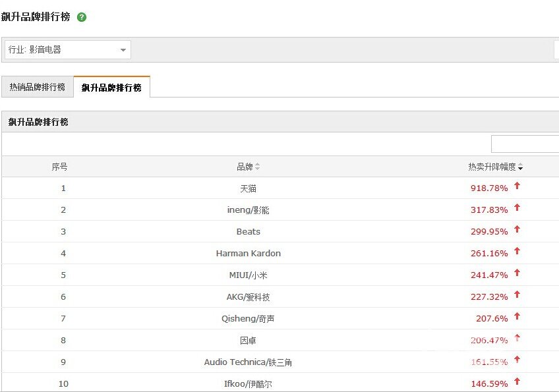
Task: Click the page title 飙升品牌排行榜
Action: (x=36, y=16)
